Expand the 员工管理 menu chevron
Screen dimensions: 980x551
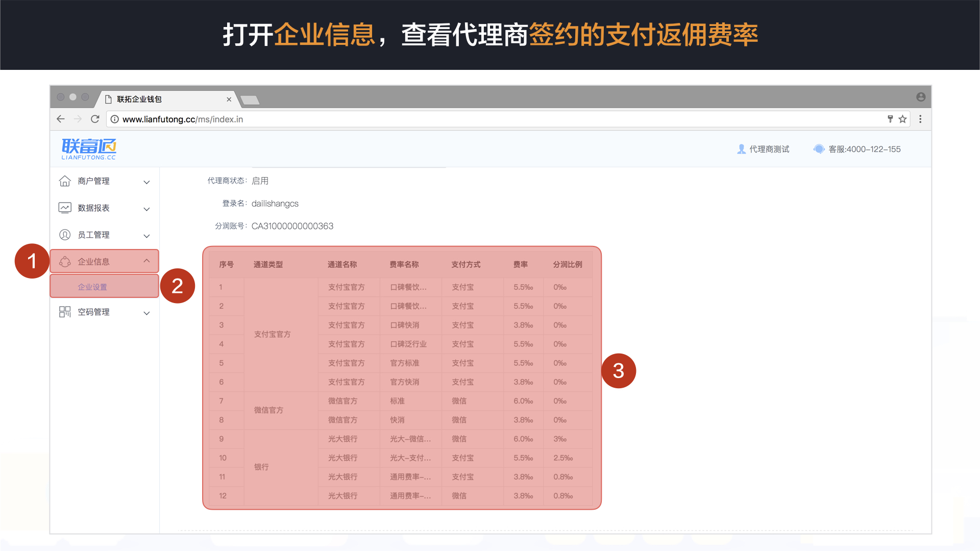pos(146,236)
